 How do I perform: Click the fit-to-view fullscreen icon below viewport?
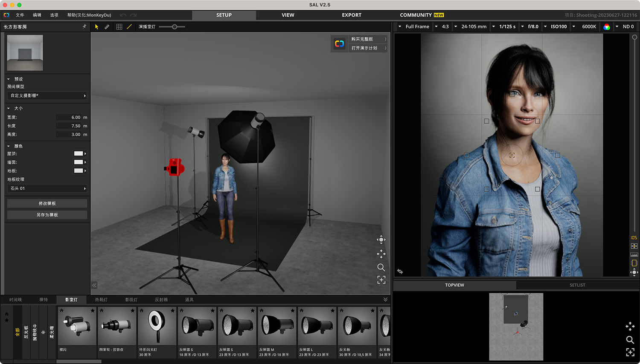coord(381,280)
